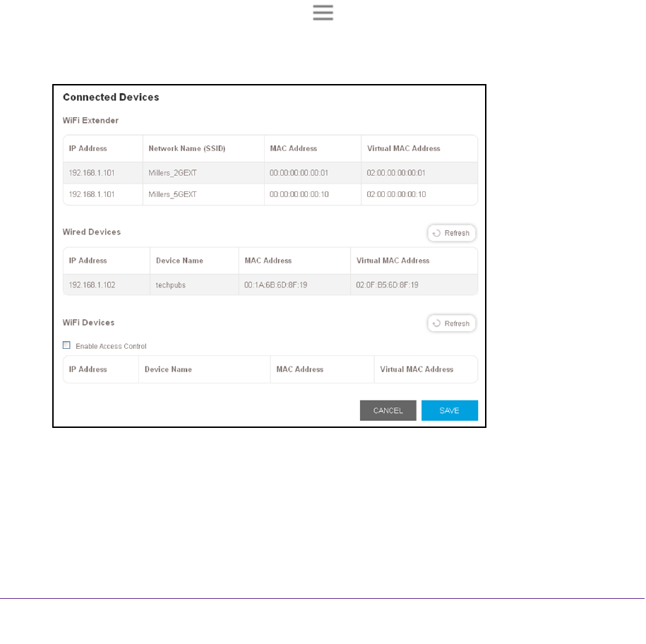Screen dimensions: 646x644
Task: Enable Access Control checkbox
Action: point(66,345)
